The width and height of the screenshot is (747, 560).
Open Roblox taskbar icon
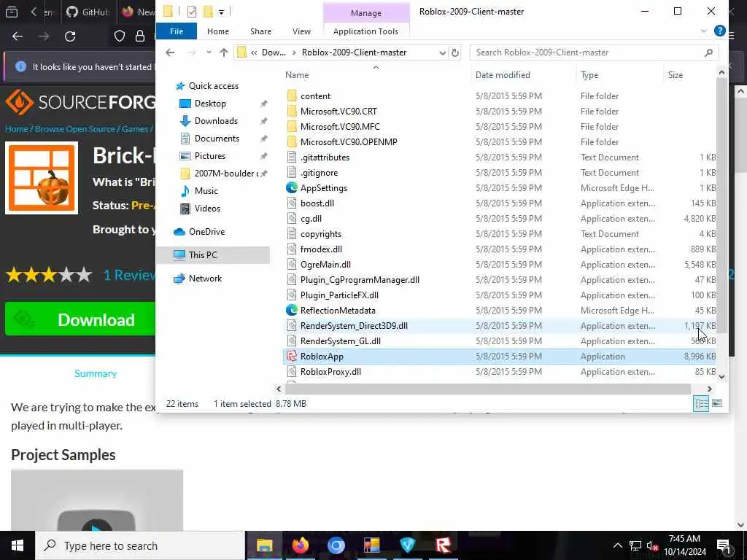coord(443,545)
